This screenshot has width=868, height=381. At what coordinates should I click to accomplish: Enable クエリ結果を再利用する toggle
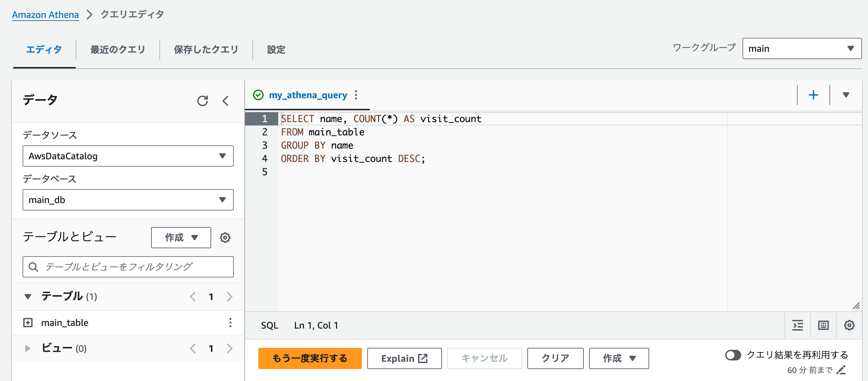point(733,355)
